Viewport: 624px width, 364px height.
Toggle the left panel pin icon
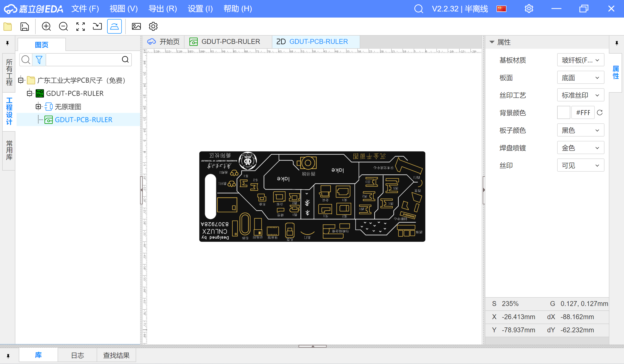[x=7, y=43]
